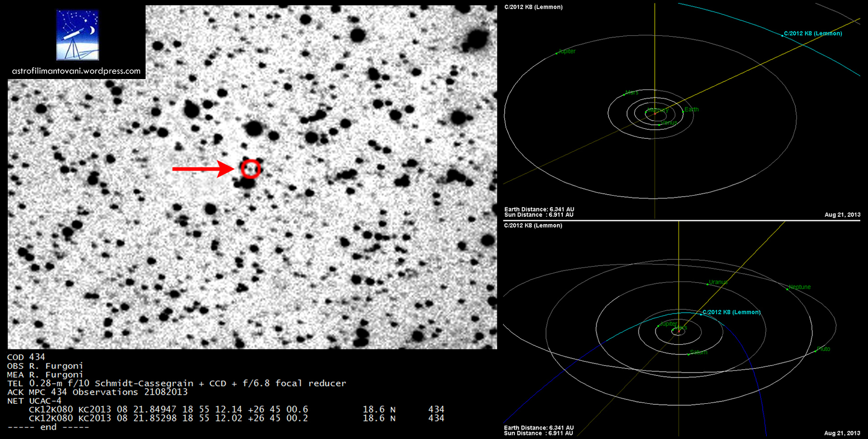Click the TEL Schmidt-Cassegrain telescope line
Viewport: 868px width, 439px height.
coord(176,384)
